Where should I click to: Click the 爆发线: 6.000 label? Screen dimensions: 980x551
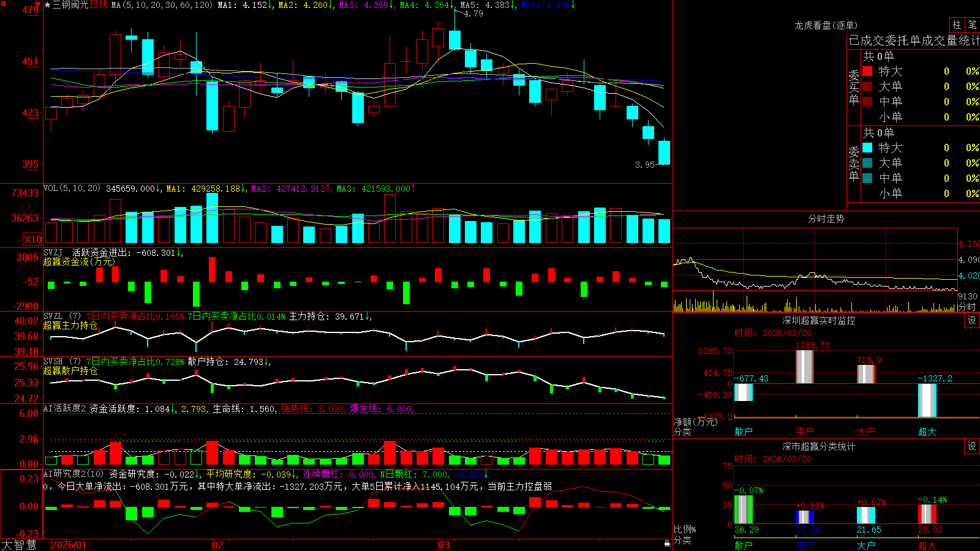point(382,409)
